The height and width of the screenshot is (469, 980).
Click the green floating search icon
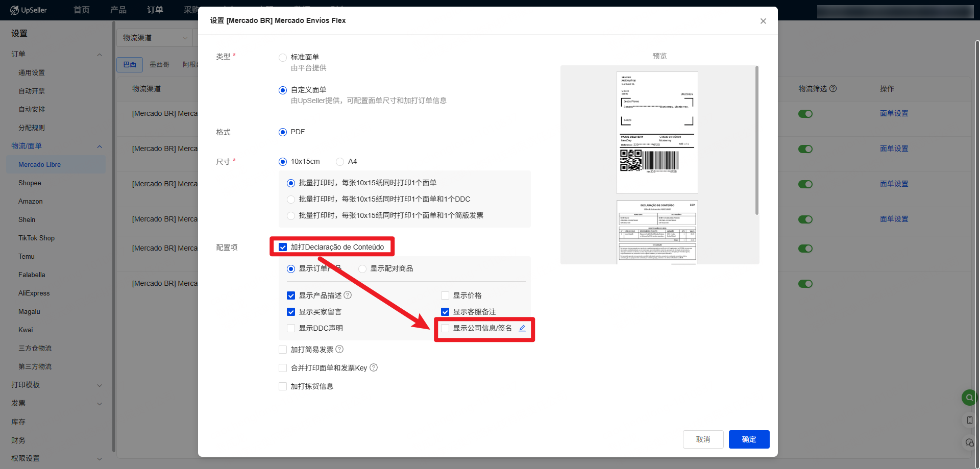[x=968, y=397]
